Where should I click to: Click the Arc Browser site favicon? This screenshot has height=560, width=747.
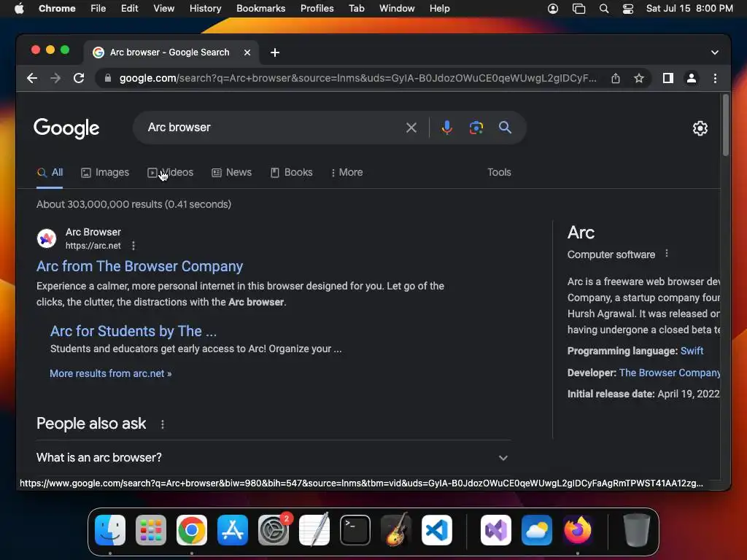pyautogui.click(x=47, y=238)
